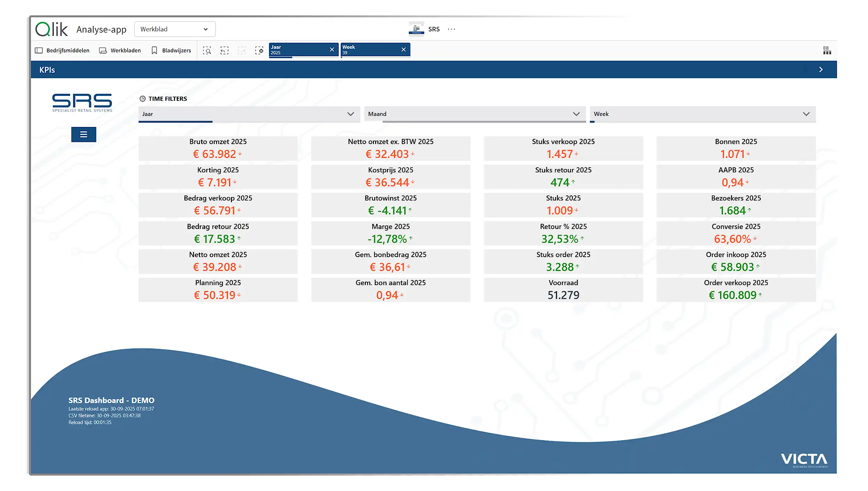The width and height of the screenshot is (868, 491).
Task: Step back one selection
Action: [x=225, y=51]
